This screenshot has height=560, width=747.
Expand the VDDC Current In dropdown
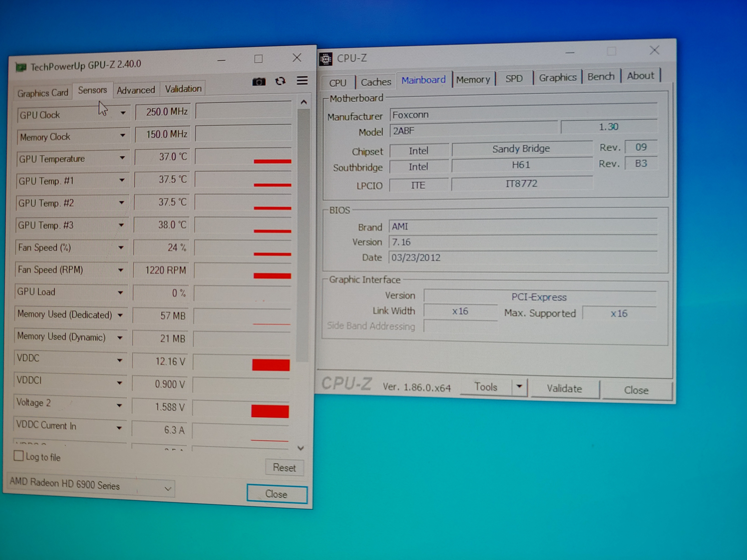coord(119,428)
